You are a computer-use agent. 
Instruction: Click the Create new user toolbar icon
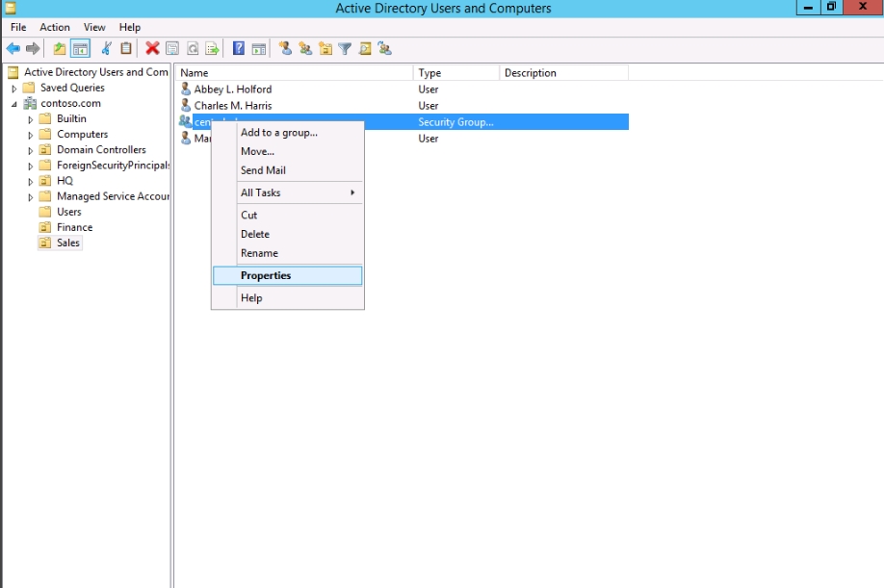(285, 48)
